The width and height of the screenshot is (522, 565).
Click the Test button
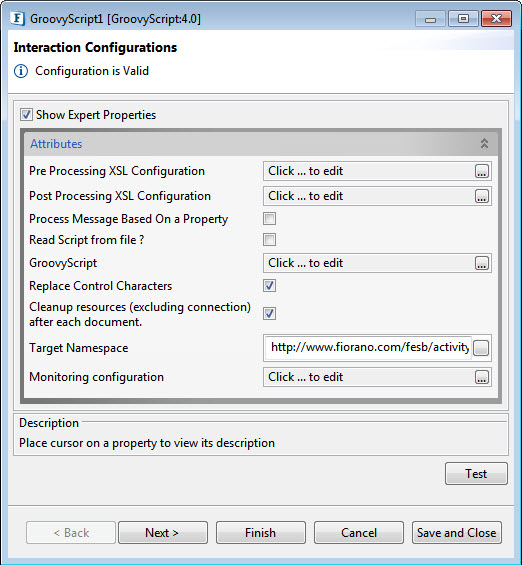[x=476, y=473]
